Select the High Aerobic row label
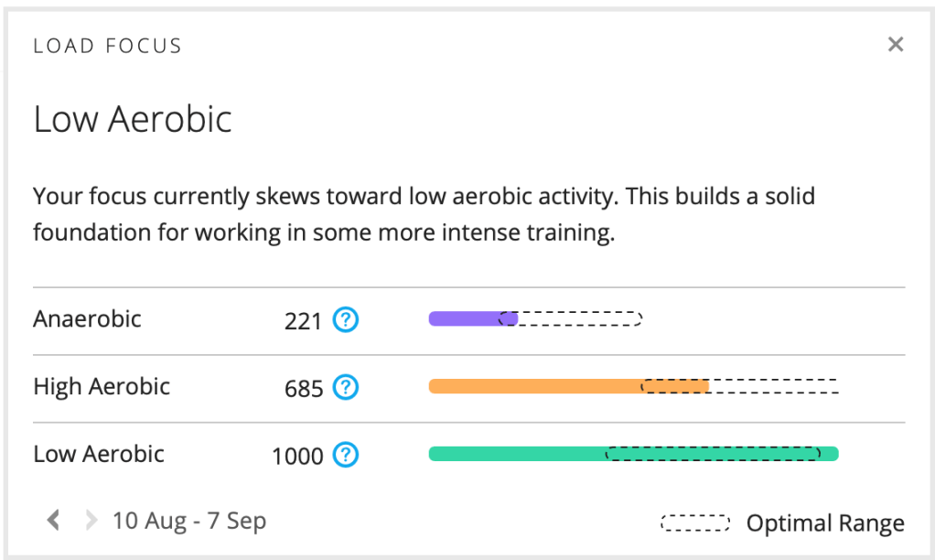 [102, 386]
